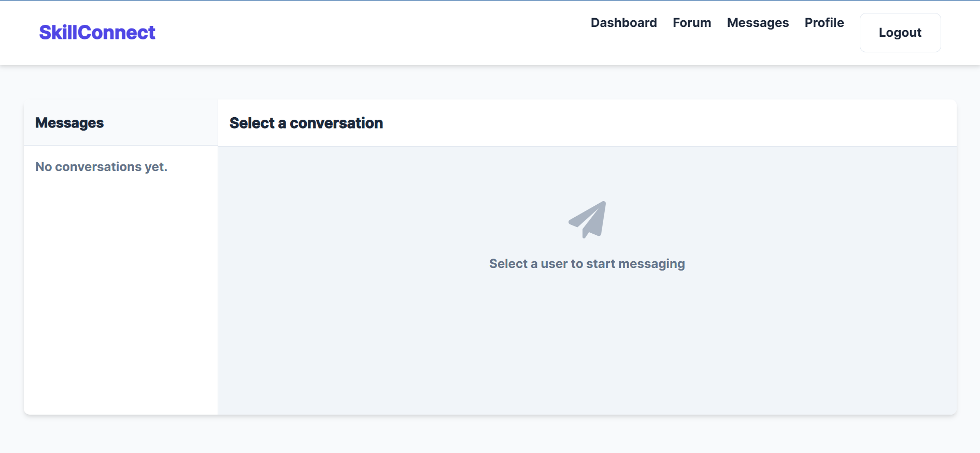Open Messages in the top navigation
980x453 pixels.
pyautogui.click(x=757, y=23)
